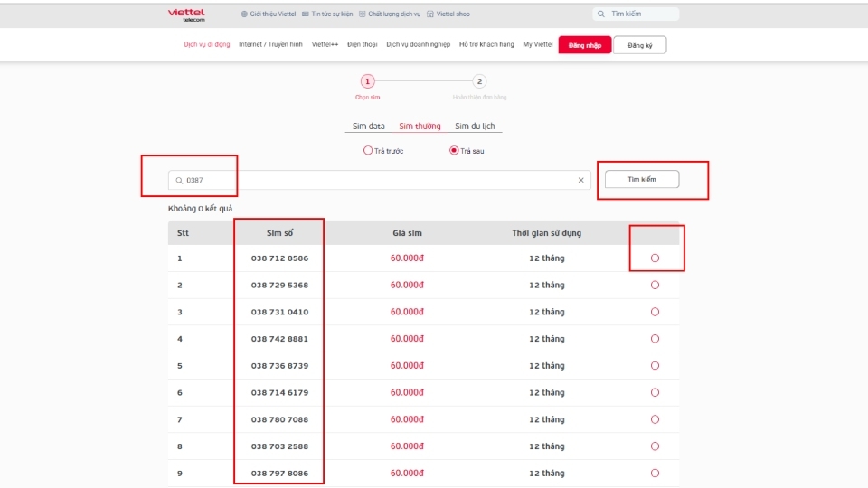Select step 2 circle in progress indicator

(x=479, y=81)
